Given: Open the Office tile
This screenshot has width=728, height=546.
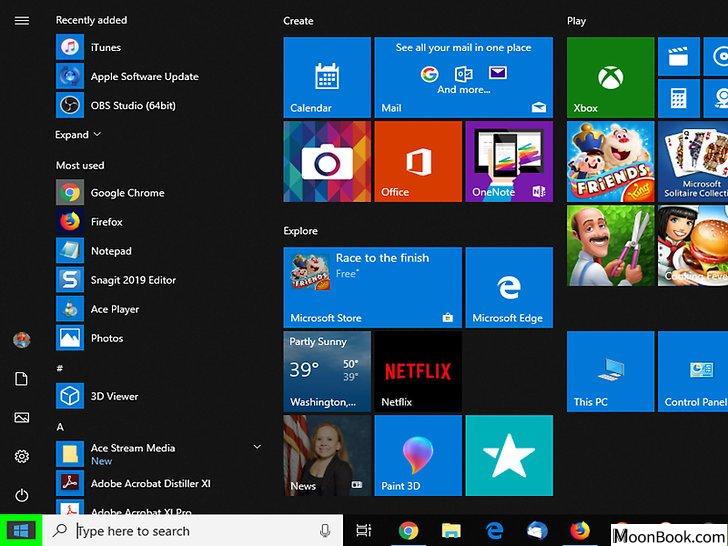Looking at the screenshot, I should coord(418,162).
